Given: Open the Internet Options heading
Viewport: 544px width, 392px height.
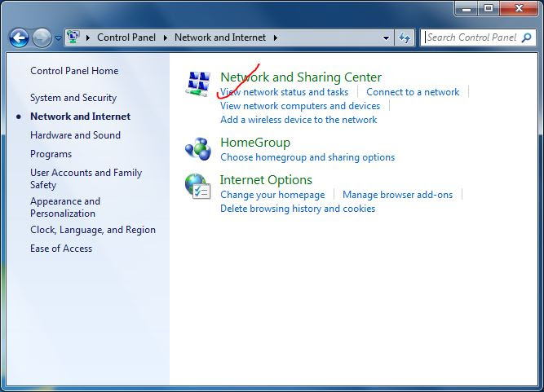Looking at the screenshot, I should 266,180.
